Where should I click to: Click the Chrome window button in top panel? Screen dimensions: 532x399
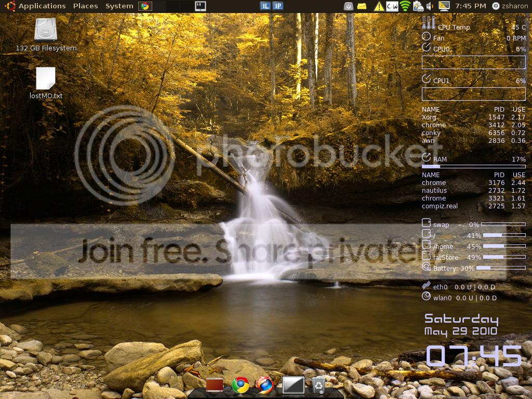[x=145, y=6]
